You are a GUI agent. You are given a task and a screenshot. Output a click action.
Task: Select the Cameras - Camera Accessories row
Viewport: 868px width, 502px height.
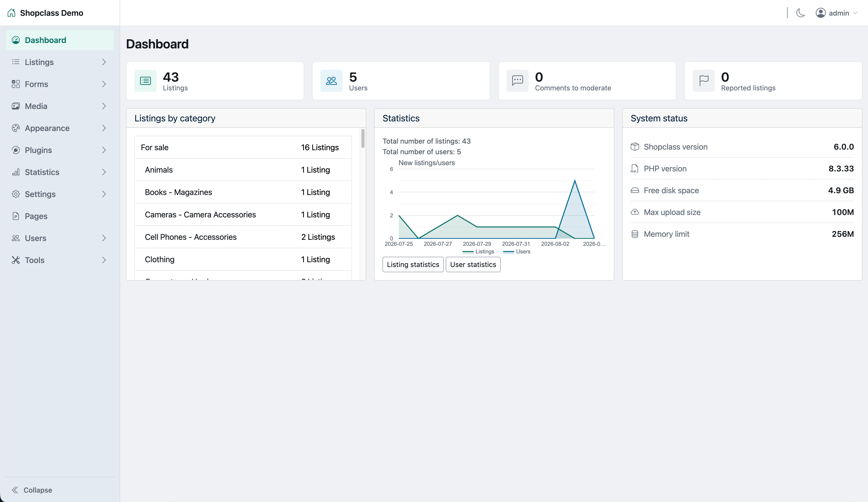tap(243, 215)
